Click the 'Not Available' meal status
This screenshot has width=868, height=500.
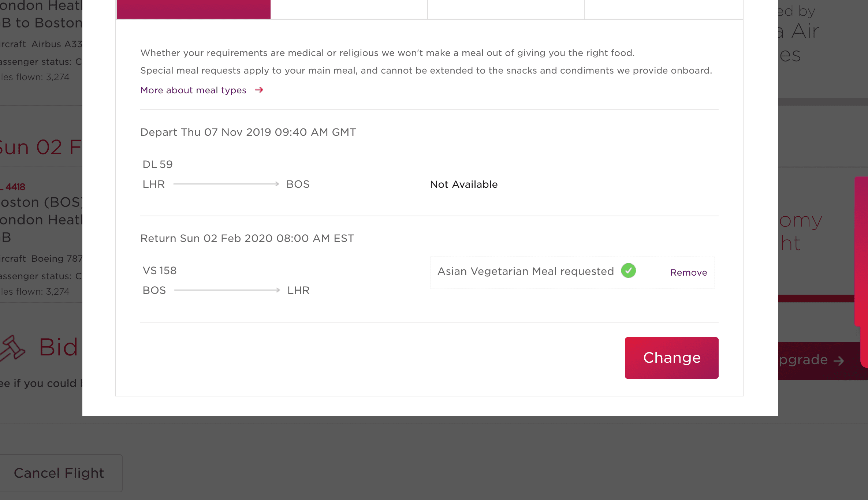pyautogui.click(x=464, y=184)
